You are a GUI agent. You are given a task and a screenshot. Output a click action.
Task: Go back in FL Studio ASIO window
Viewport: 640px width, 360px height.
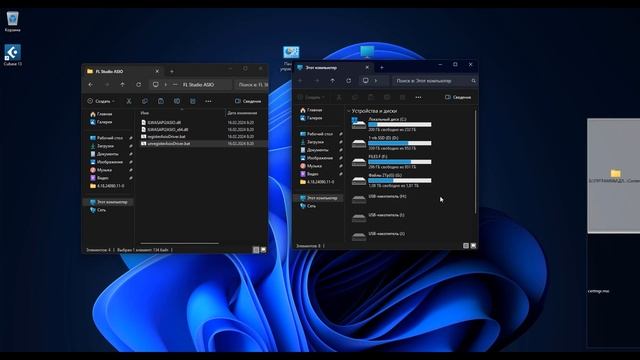point(91,84)
